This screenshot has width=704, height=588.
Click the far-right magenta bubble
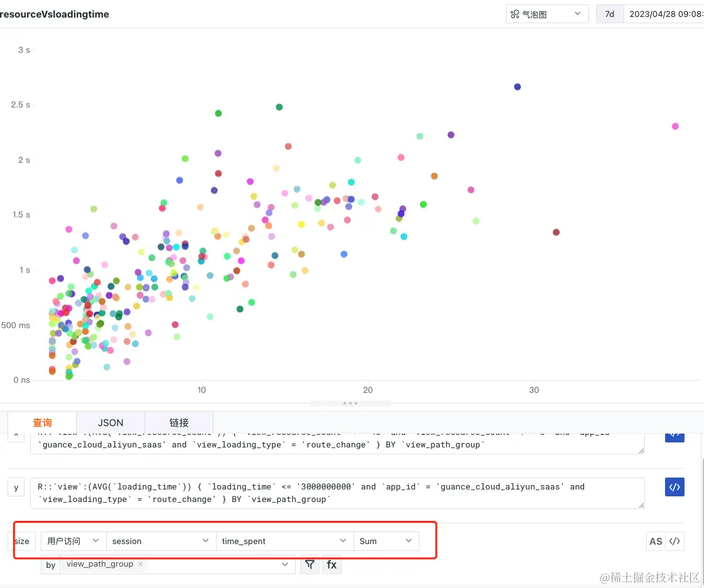[x=675, y=126]
